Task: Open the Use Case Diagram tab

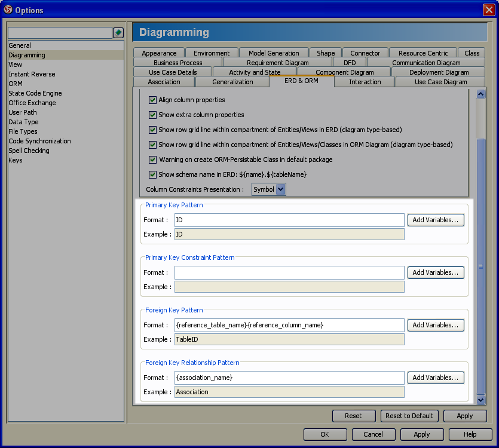Action: (440, 82)
